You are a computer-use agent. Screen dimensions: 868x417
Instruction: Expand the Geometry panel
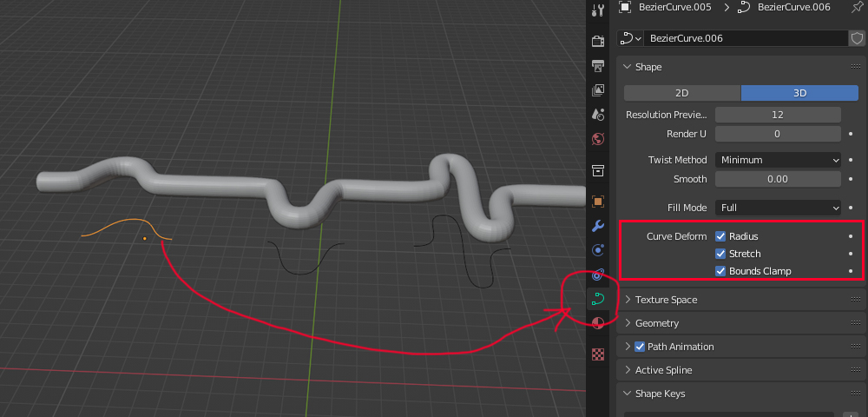click(x=628, y=323)
